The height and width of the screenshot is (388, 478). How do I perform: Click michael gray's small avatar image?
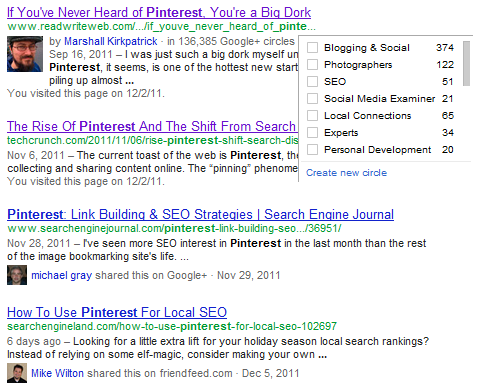click(x=17, y=275)
